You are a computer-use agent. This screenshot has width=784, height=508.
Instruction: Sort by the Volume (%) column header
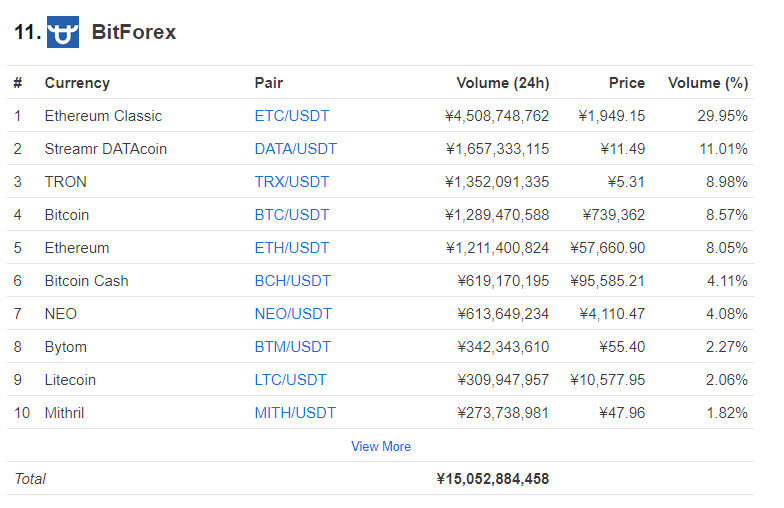coord(707,83)
